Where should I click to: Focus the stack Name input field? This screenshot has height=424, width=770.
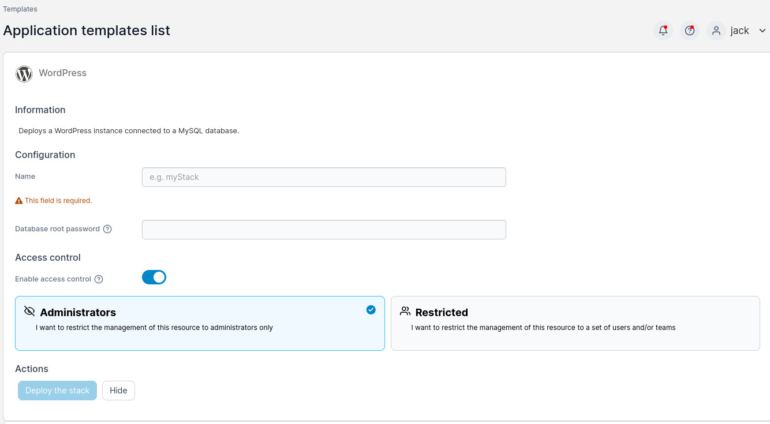point(324,177)
